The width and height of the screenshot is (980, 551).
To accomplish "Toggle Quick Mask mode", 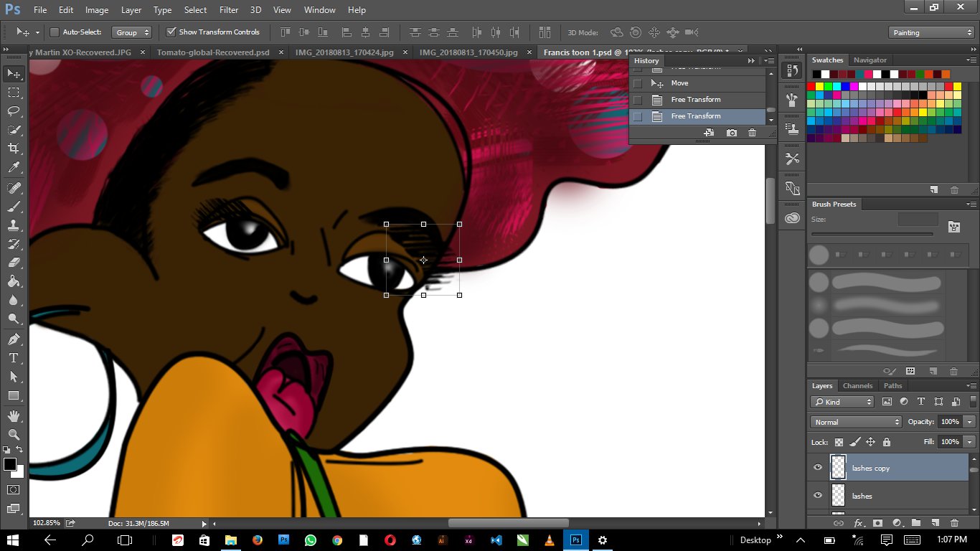I will pos(14,489).
